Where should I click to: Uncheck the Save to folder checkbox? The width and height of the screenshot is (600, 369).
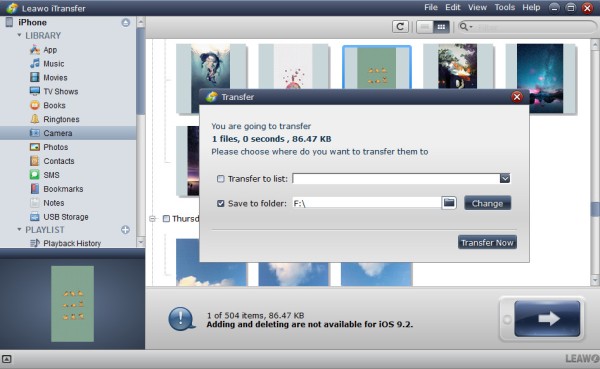(x=221, y=203)
